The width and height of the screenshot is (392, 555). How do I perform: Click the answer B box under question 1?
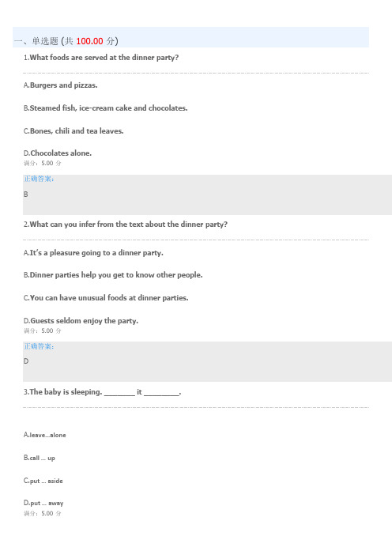(x=207, y=194)
